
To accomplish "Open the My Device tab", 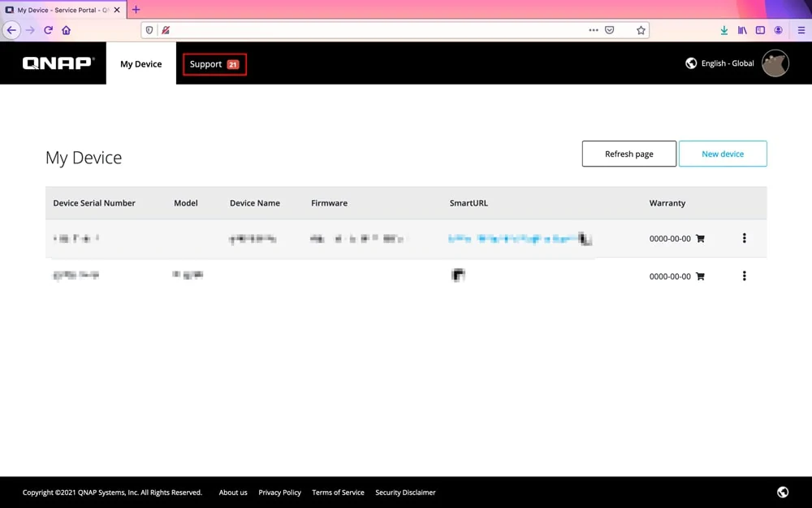I will pyautogui.click(x=140, y=63).
